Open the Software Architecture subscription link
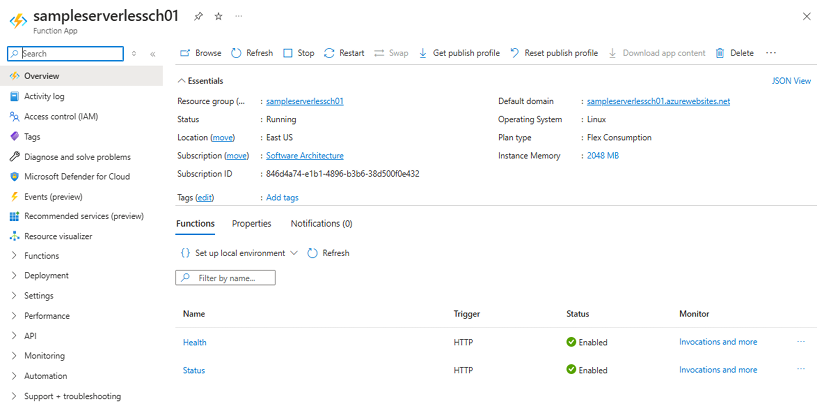This screenshot has width=823, height=413. 304,156
